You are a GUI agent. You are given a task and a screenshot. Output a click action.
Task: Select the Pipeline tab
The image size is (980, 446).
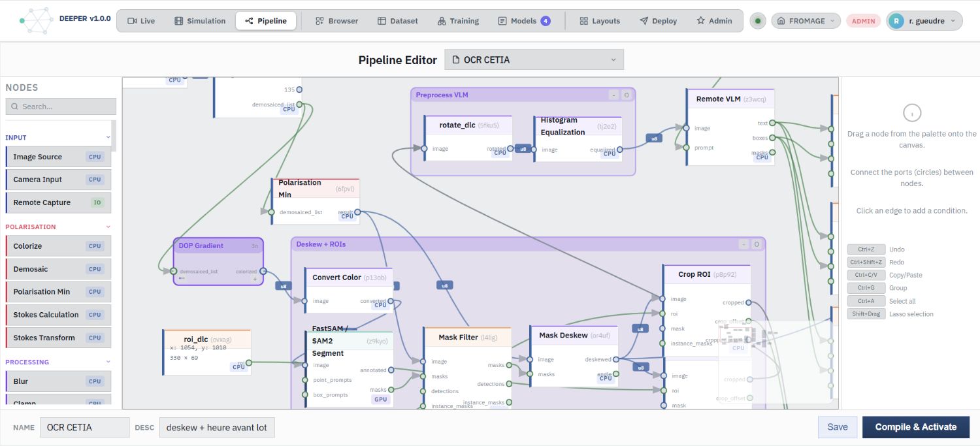coord(266,21)
